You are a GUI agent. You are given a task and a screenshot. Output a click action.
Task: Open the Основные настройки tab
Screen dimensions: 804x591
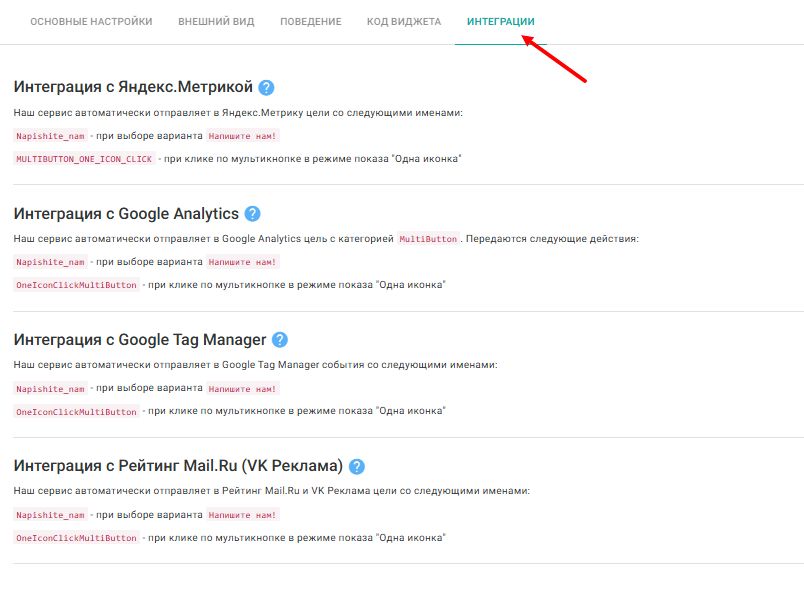[91, 22]
